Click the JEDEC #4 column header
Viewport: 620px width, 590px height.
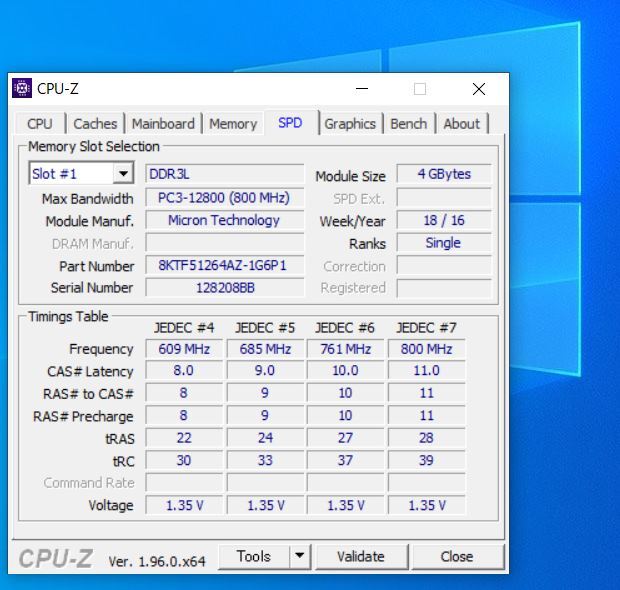click(184, 328)
